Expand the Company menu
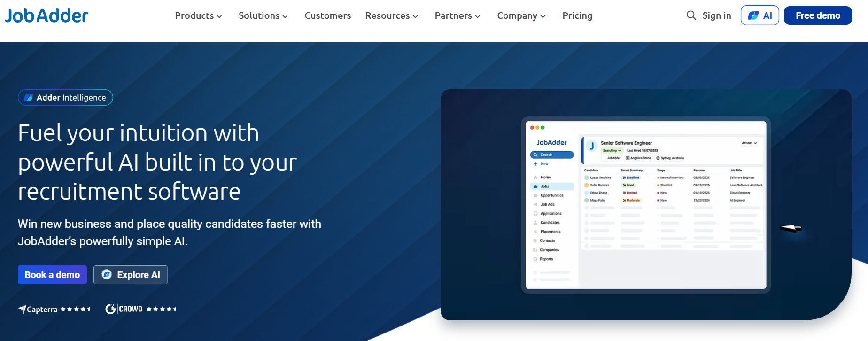Screen dimensions: 868x341 coord(521,15)
